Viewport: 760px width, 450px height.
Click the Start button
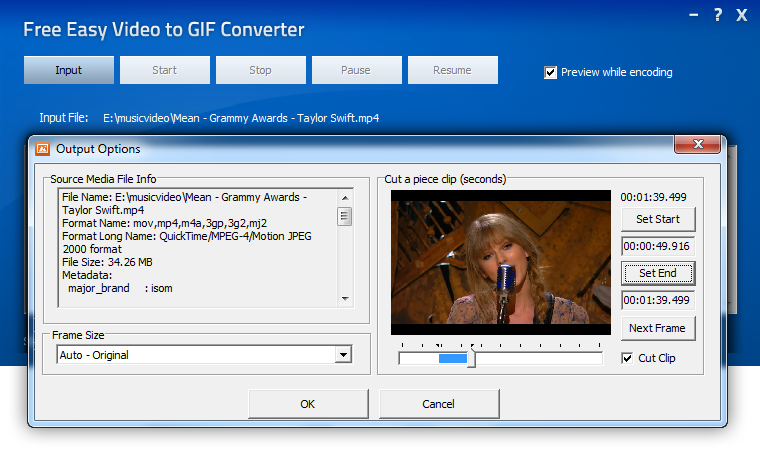click(x=165, y=70)
